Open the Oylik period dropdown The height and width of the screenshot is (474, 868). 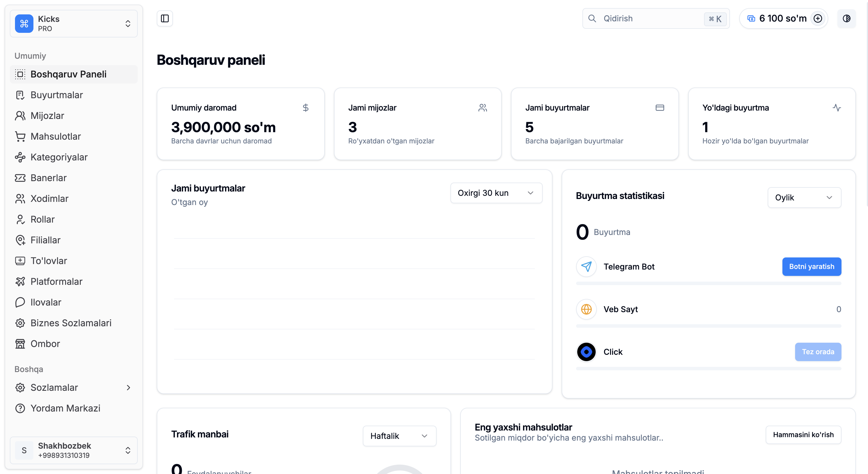click(804, 198)
